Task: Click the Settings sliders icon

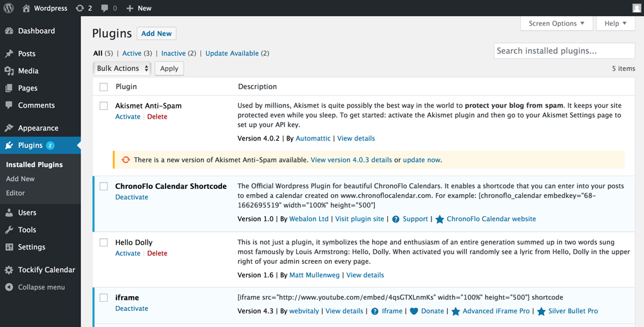Action: point(9,247)
